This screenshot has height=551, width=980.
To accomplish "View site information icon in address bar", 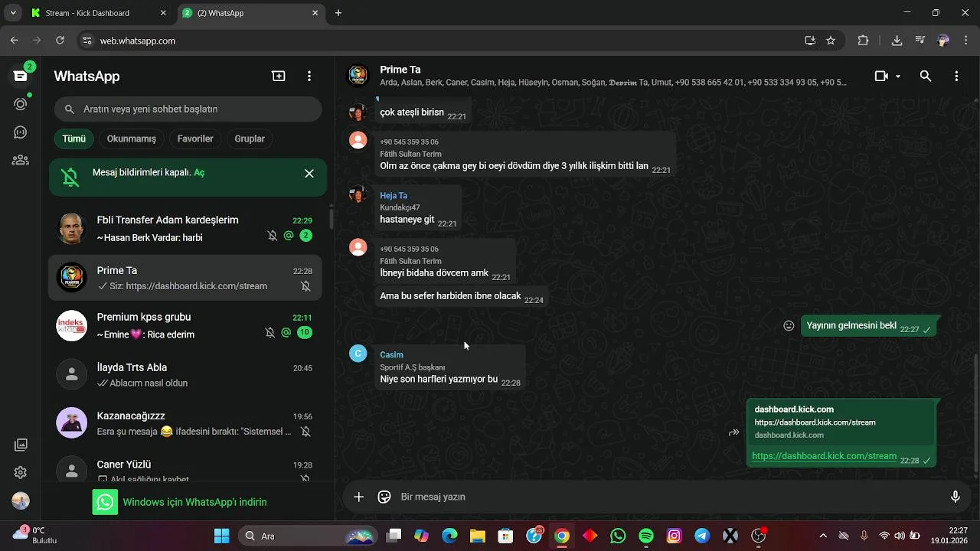I will pyautogui.click(x=87, y=41).
